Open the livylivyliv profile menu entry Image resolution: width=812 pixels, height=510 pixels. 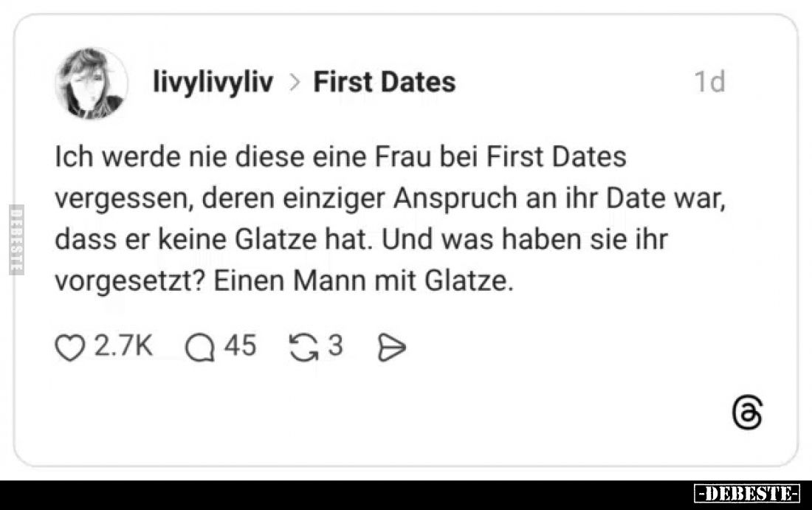pos(212,82)
